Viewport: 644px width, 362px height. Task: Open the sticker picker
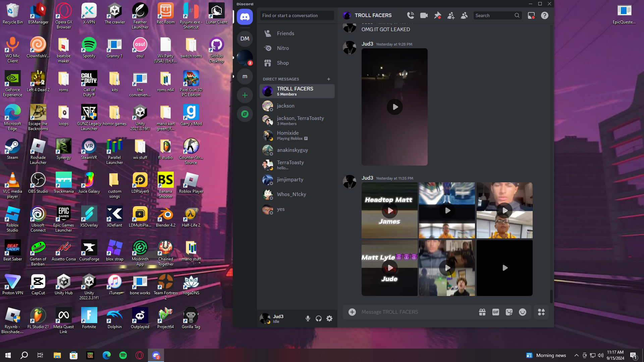click(509, 312)
